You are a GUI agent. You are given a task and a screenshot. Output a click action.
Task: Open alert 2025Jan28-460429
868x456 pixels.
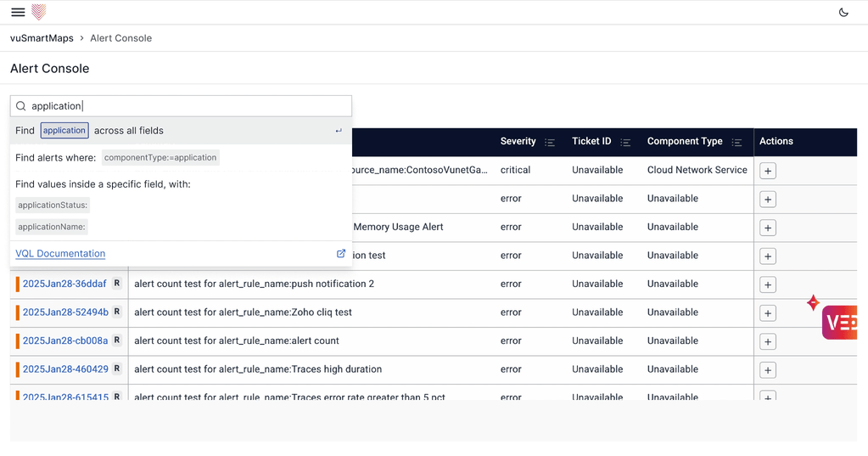coord(65,369)
